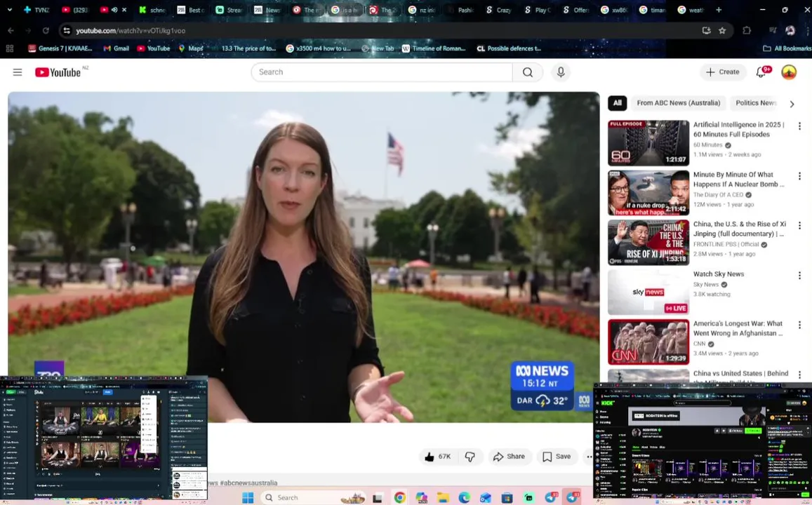812x505 pixels.
Task: Click the Chrome address bar URL
Action: coord(131,31)
